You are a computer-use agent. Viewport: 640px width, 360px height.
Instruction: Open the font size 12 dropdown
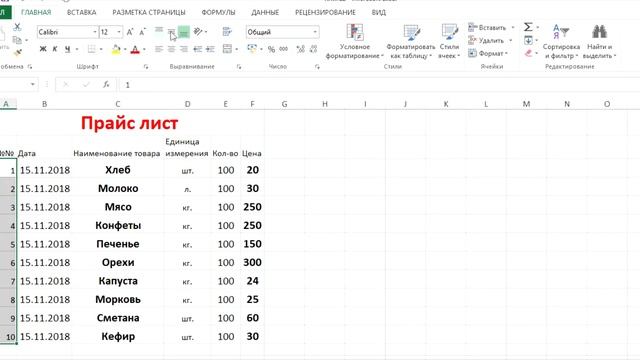(119, 32)
